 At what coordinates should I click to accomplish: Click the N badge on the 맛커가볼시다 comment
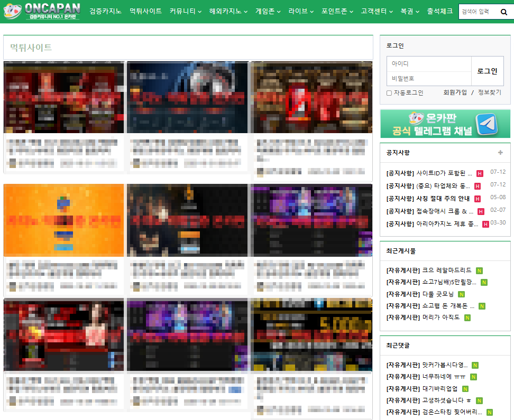475,365
